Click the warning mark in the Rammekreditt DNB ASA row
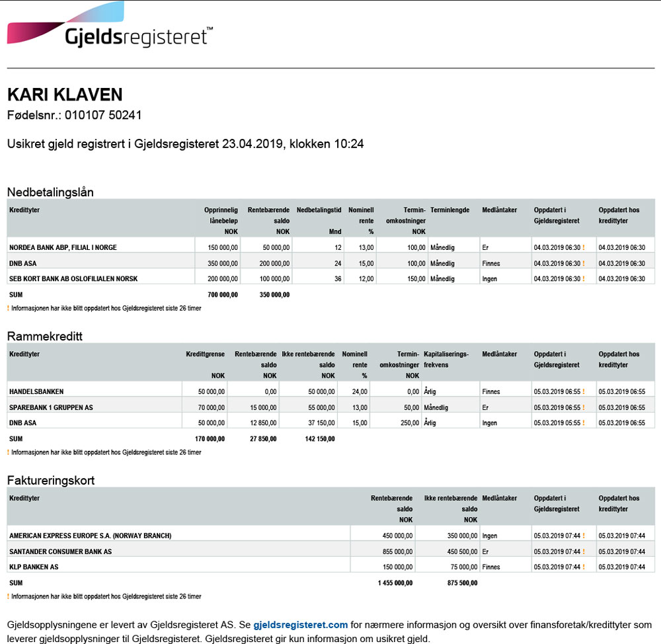The width and height of the screenshot is (661, 644). pyautogui.click(x=584, y=423)
